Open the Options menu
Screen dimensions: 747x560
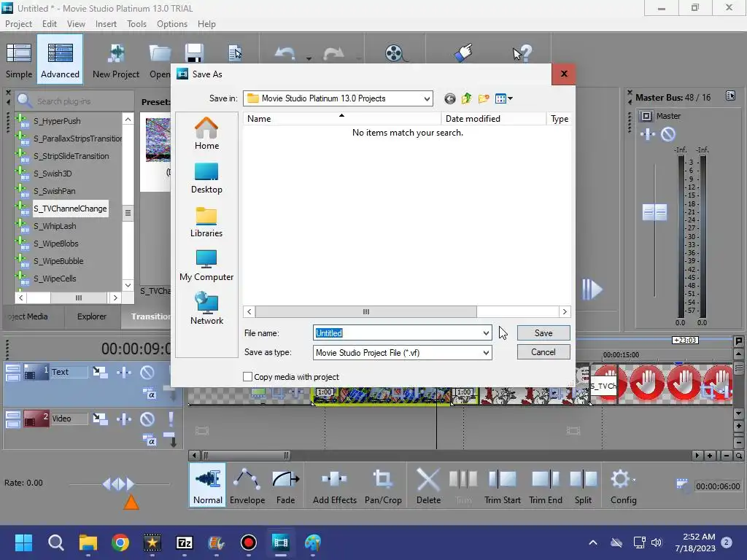(x=172, y=24)
